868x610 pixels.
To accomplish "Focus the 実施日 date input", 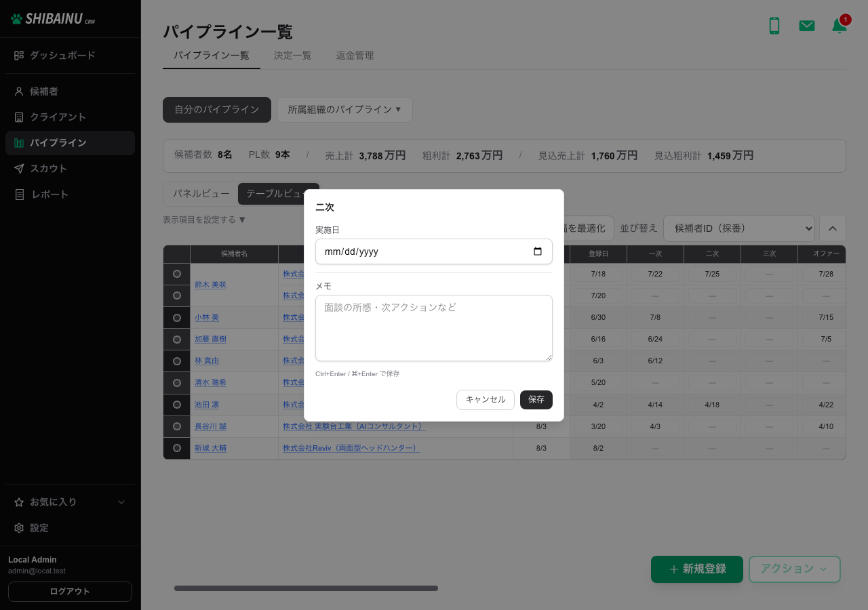I will click(434, 251).
